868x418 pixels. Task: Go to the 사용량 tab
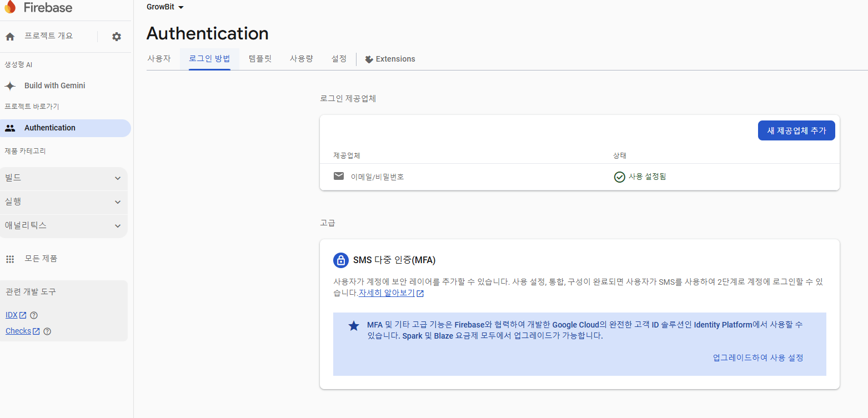pyautogui.click(x=302, y=59)
